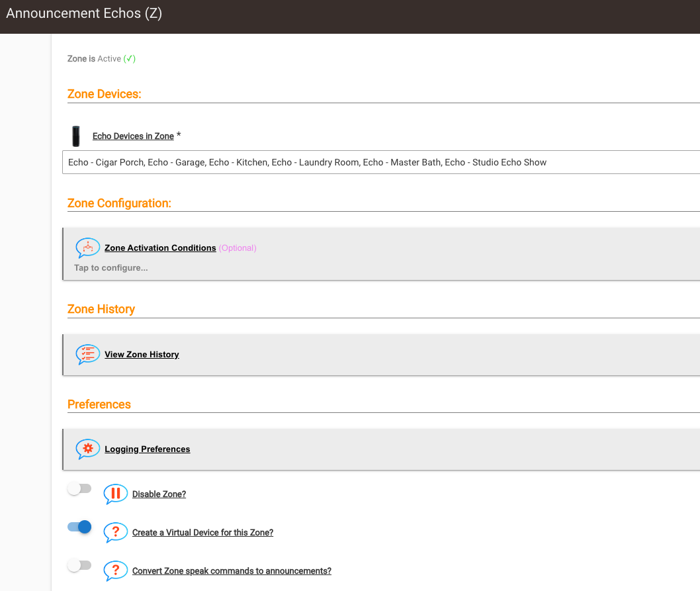The height and width of the screenshot is (591, 700).
Task: Click the Echo Devices in Zone label
Action: pyautogui.click(x=133, y=136)
